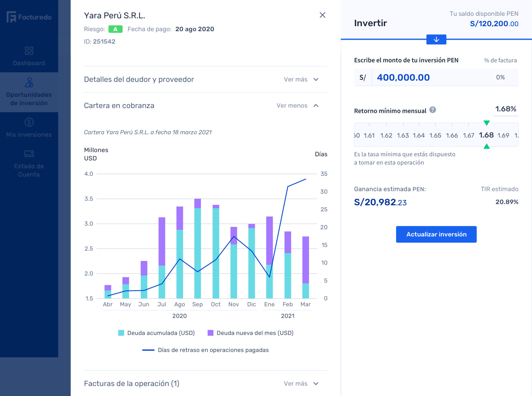Expand Facturas de la operación chevron
Screen dimensions: 532x396
[316, 384]
